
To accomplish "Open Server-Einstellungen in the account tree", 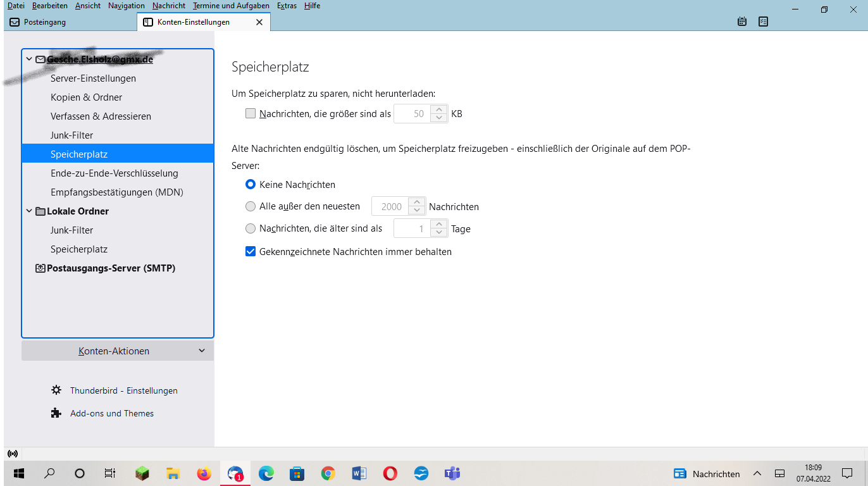I will pos(93,78).
